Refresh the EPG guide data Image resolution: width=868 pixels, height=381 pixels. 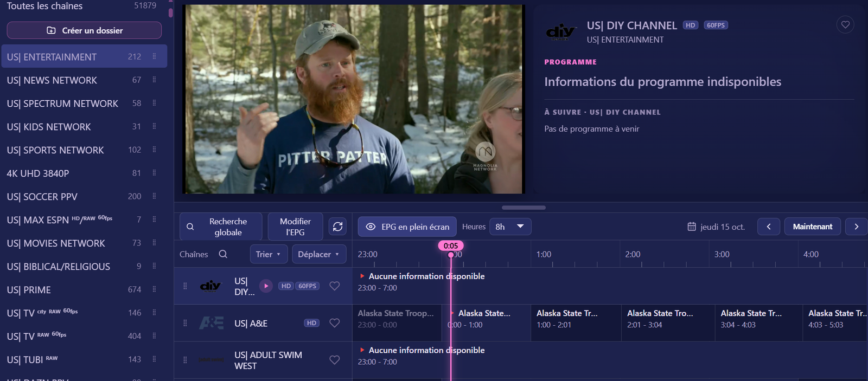coord(338,227)
